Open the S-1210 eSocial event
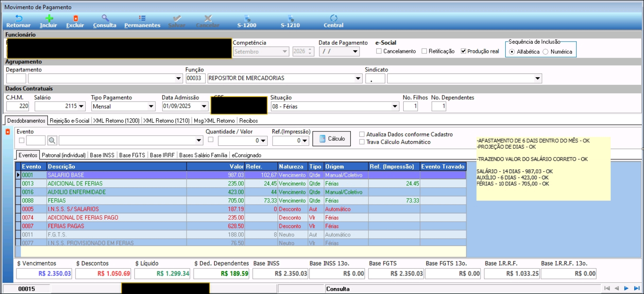The image size is (644, 294). (x=290, y=21)
